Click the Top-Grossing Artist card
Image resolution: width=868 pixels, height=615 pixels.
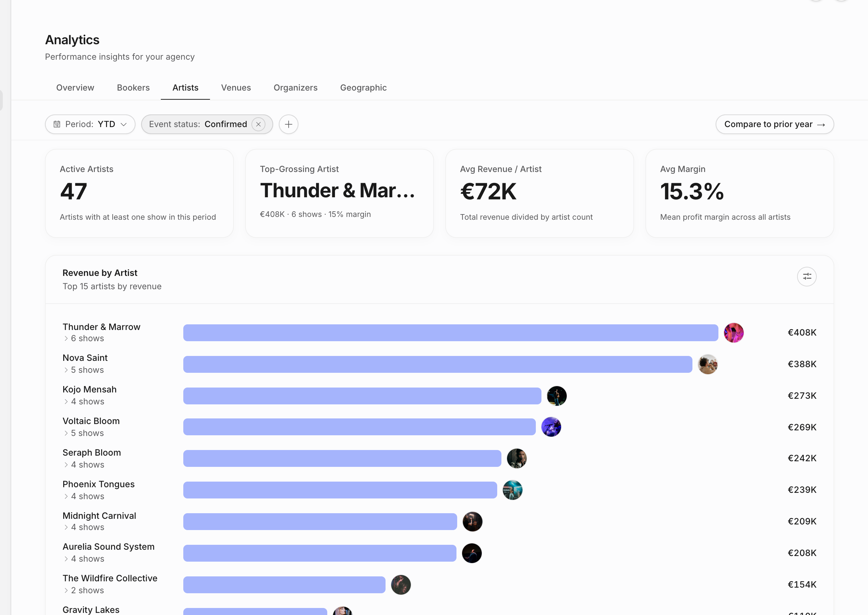339,193
